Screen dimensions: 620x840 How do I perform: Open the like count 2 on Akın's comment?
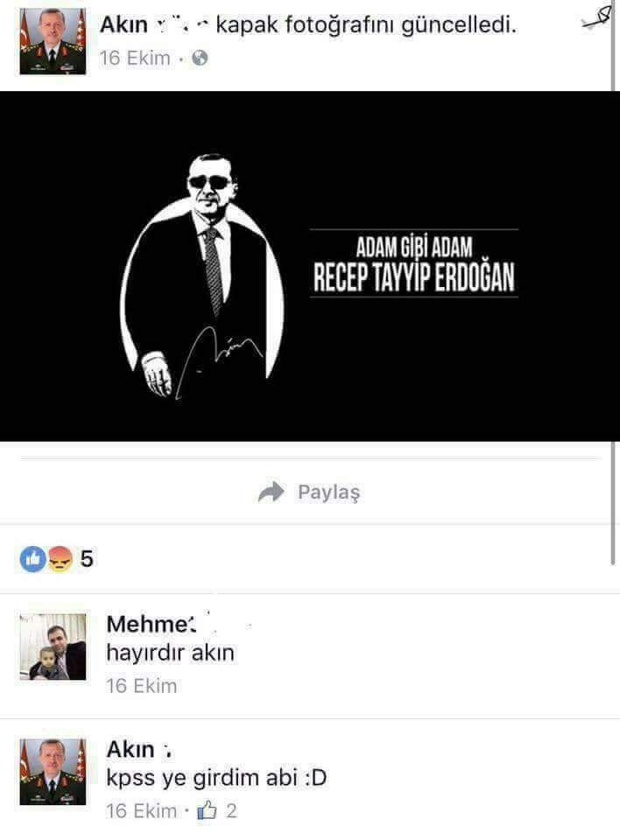pos(231,811)
